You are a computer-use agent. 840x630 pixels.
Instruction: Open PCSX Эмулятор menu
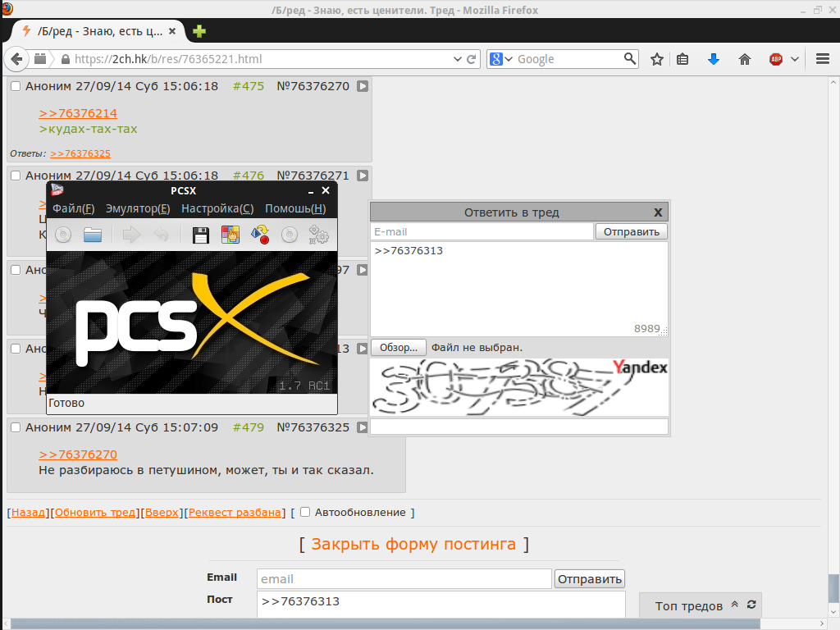coord(138,208)
